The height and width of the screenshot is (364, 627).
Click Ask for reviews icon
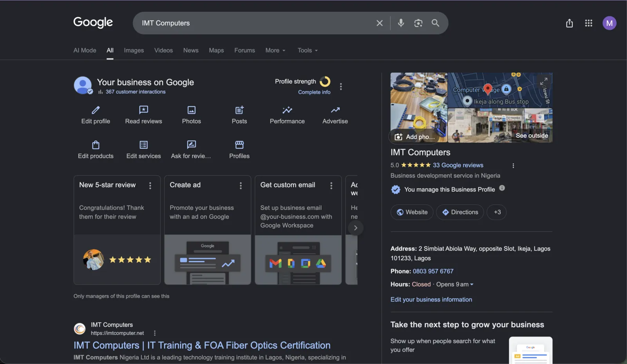click(x=191, y=144)
